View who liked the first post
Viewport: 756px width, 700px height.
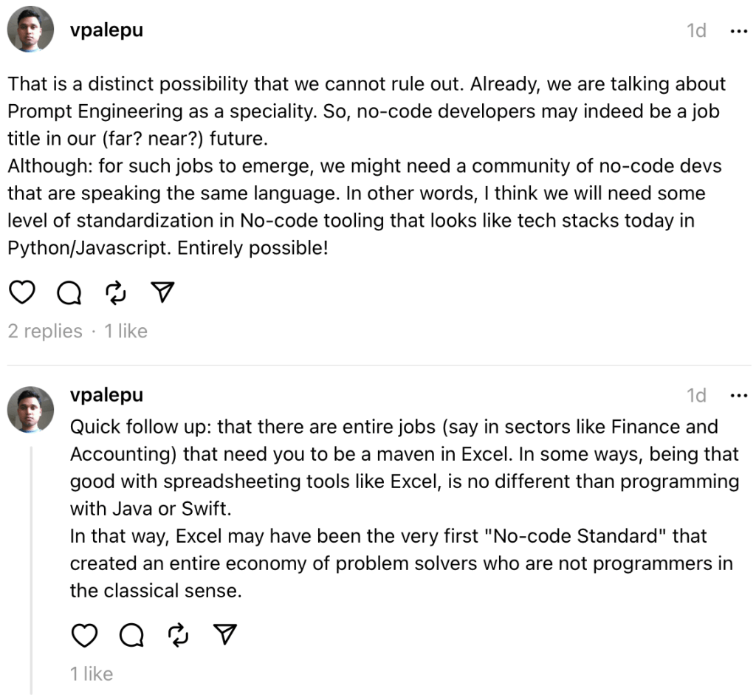coord(126,332)
